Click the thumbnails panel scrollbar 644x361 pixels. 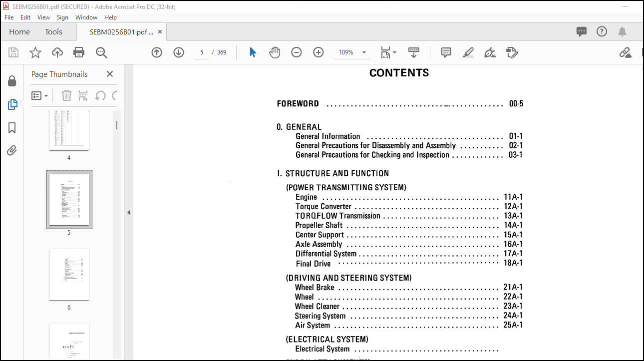[117, 125]
